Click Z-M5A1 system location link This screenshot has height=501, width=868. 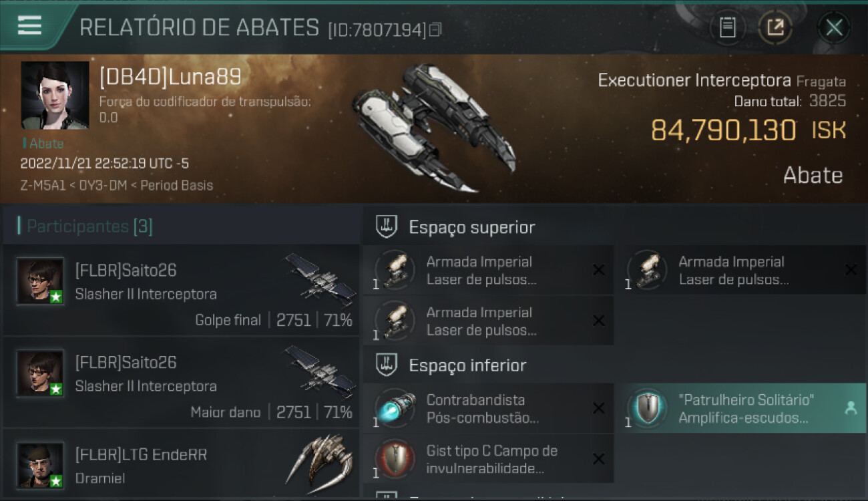41,185
